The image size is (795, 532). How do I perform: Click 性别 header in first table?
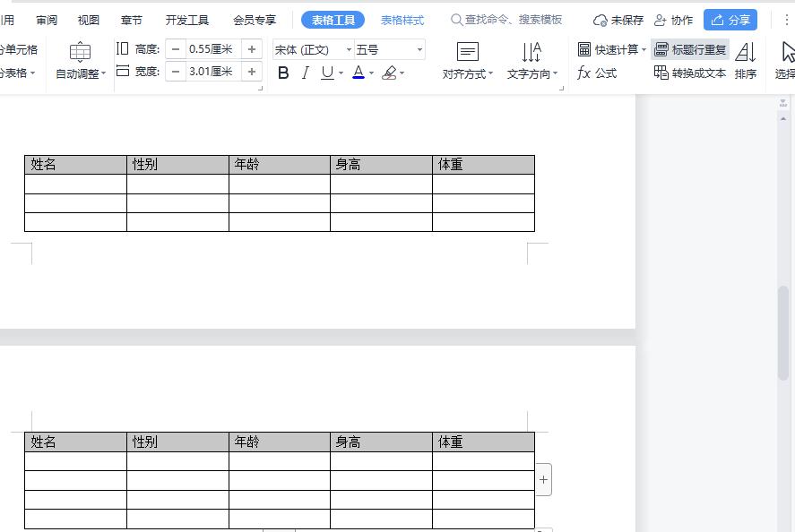point(145,164)
